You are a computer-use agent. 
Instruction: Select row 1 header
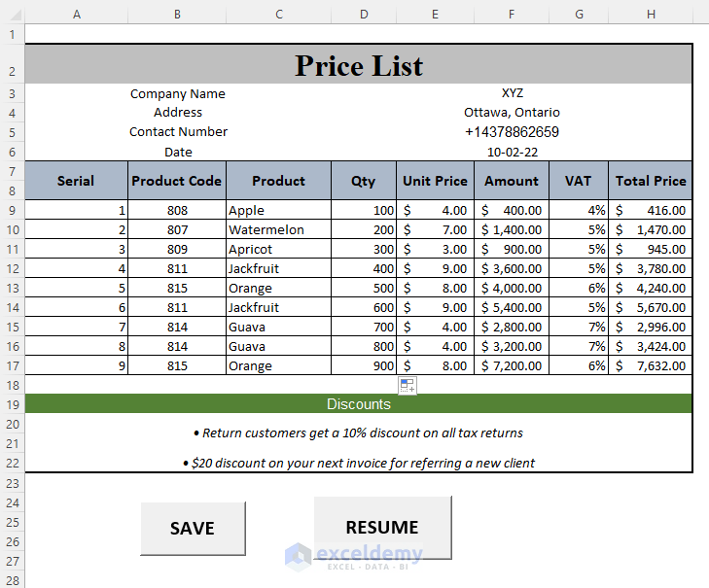point(13,34)
